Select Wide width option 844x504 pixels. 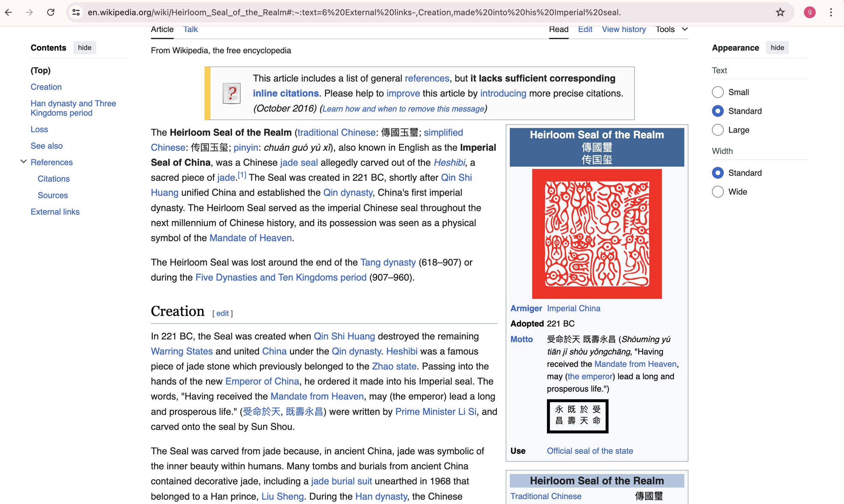(718, 192)
